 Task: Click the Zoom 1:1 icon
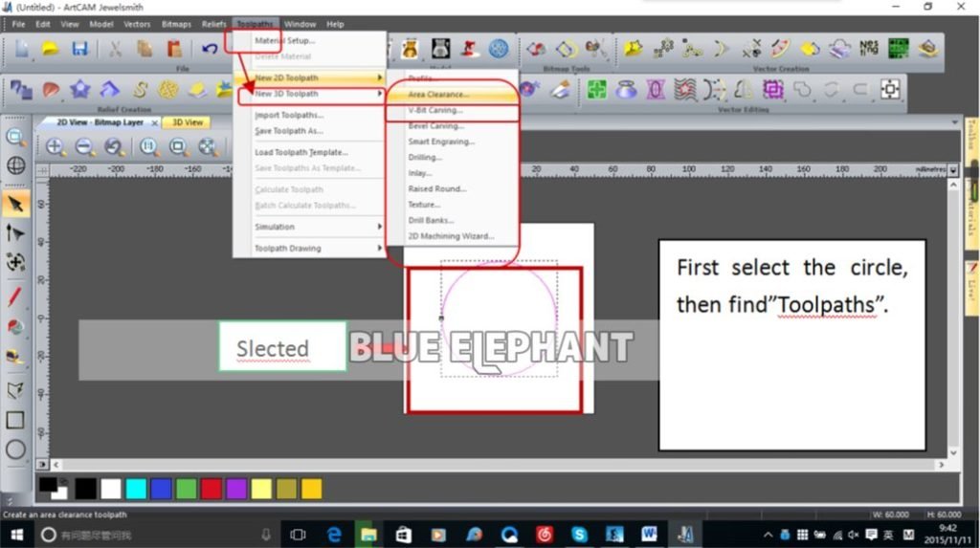tap(148, 147)
